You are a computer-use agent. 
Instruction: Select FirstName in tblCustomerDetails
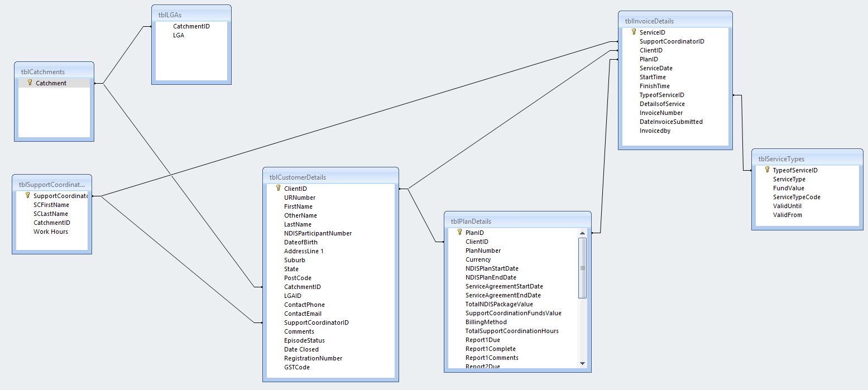[x=299, y=206]
